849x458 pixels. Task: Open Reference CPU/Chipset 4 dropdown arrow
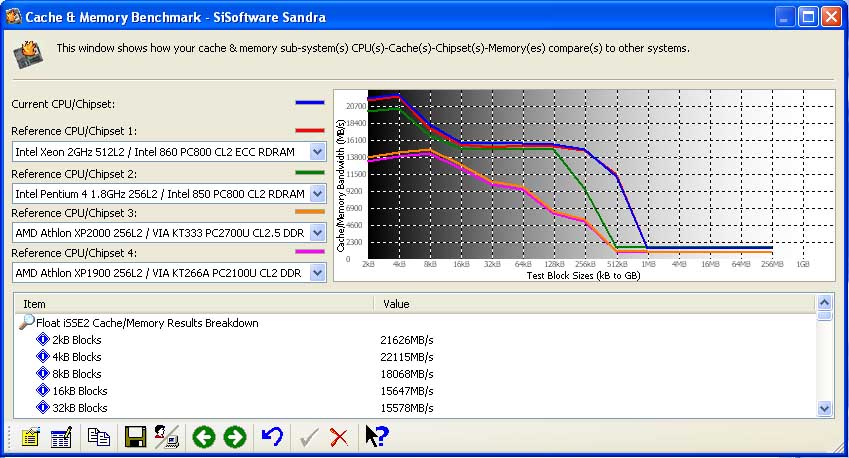point(317,273)
